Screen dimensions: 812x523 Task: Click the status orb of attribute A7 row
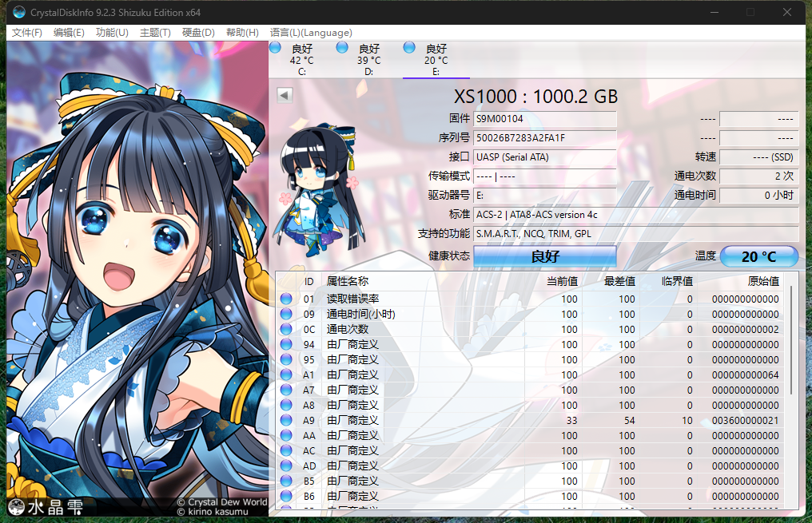[x=286, y=390]
